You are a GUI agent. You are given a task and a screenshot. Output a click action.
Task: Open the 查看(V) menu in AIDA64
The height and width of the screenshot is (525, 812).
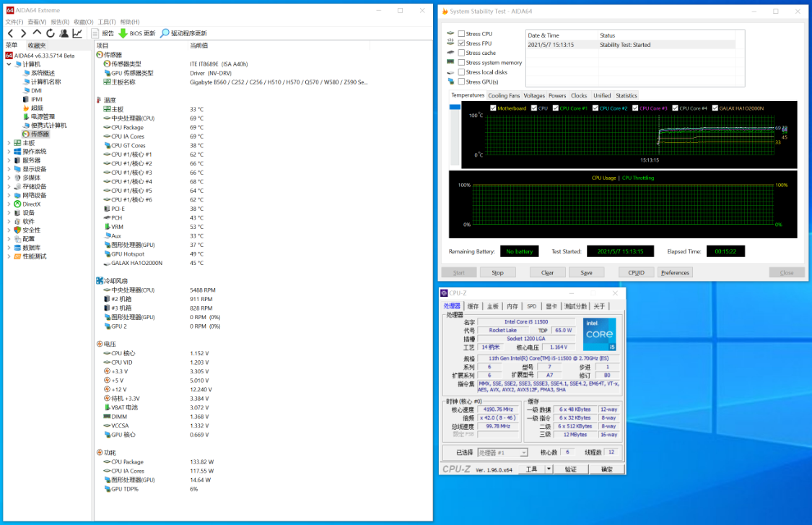click(37, 22)
